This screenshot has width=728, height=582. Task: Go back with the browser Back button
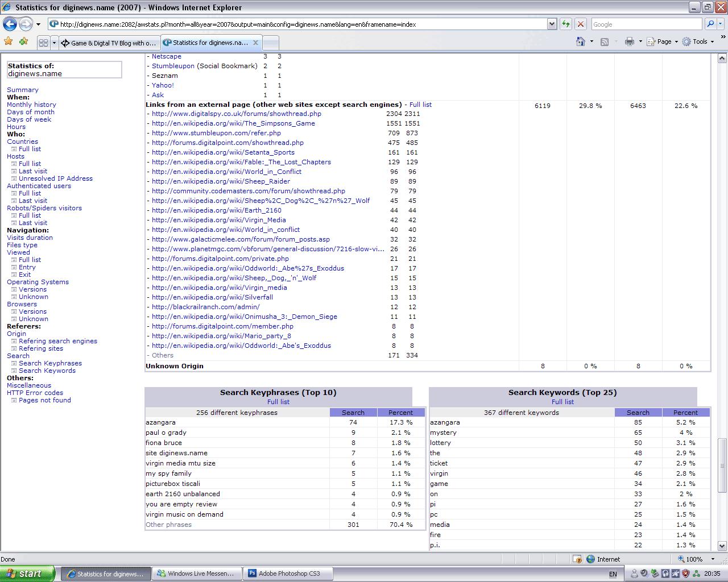coord(10,24)
